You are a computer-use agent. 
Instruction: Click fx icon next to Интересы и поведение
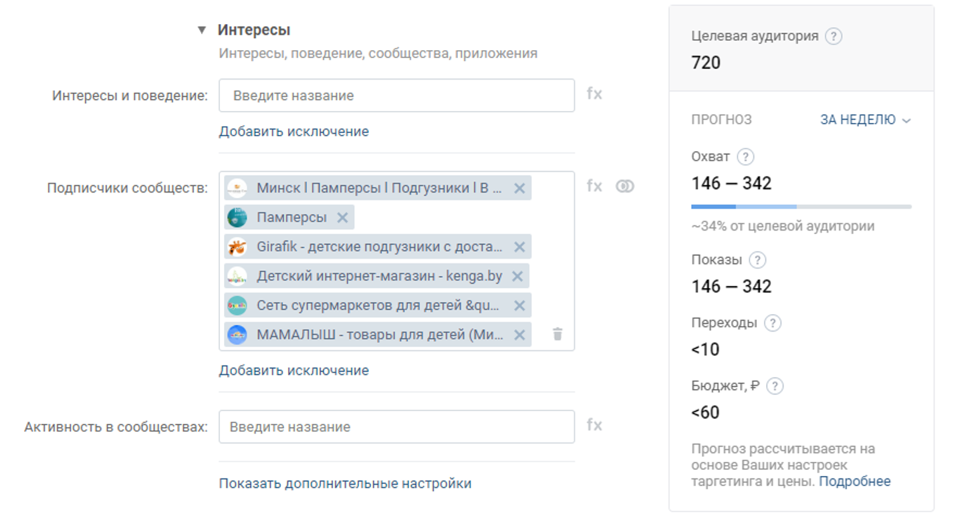(x=594, y=94)
